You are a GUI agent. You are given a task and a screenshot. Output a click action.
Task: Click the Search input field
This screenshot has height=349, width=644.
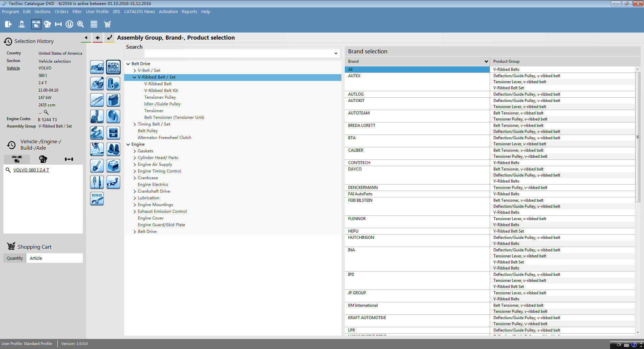pos(238,53)
